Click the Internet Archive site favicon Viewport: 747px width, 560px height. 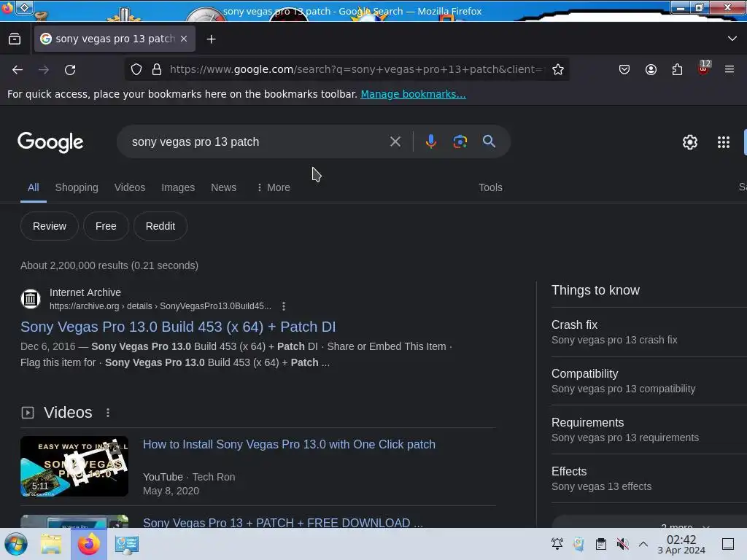(x=31, y=299)
